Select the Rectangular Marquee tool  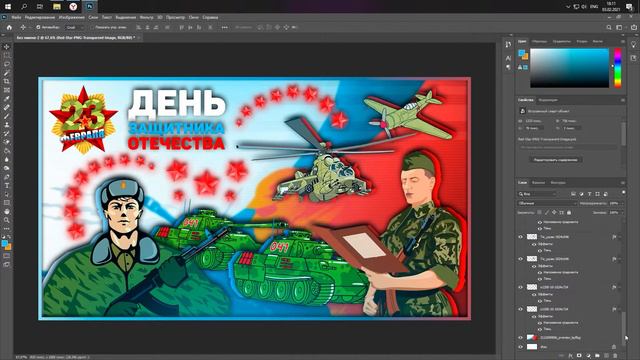pos(7,56)
